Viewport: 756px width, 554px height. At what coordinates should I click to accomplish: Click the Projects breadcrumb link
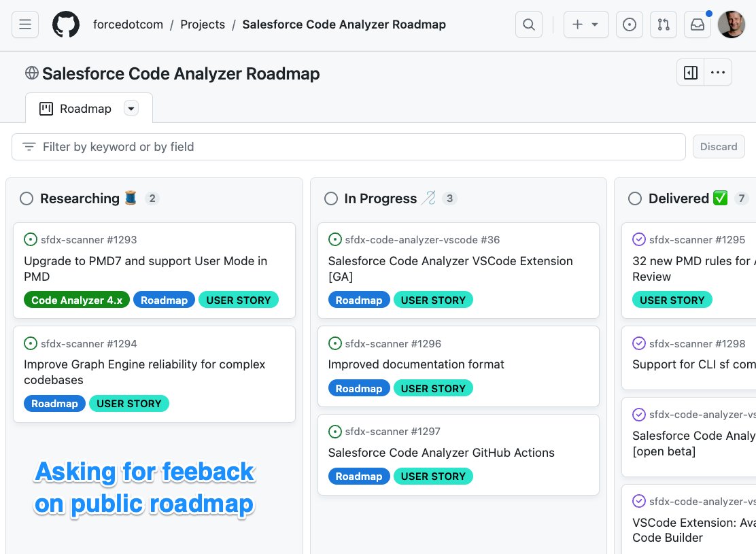click(x=203, y=24)
